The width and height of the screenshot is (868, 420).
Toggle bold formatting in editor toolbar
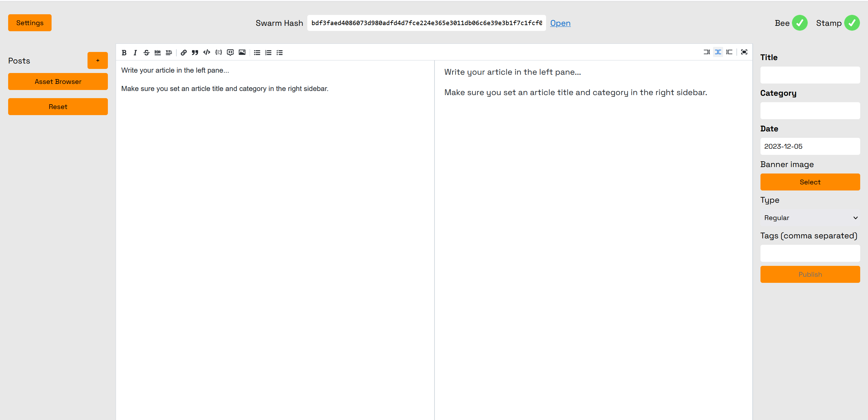tap(124, 53)
